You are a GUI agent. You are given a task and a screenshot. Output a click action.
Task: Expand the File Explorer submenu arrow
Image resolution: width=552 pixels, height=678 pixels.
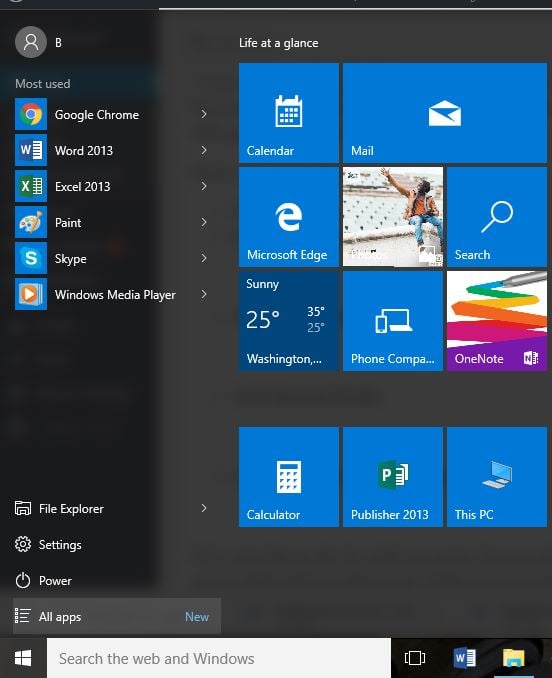tap(204, 508)
